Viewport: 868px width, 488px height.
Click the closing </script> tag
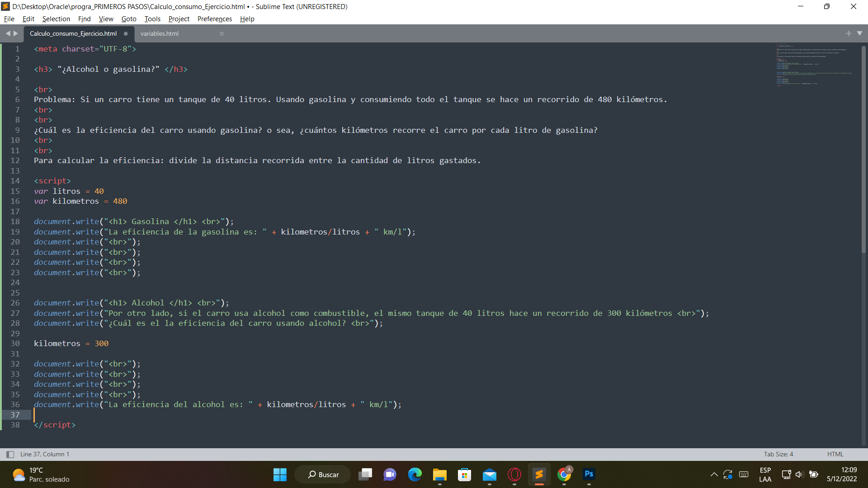click(55, 425)
